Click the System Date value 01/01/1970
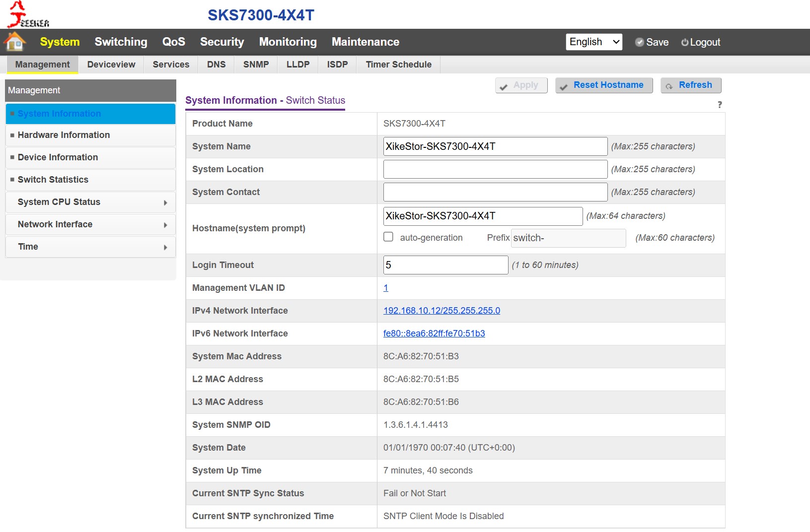This screenshot has height=532, width=810. 449,448
